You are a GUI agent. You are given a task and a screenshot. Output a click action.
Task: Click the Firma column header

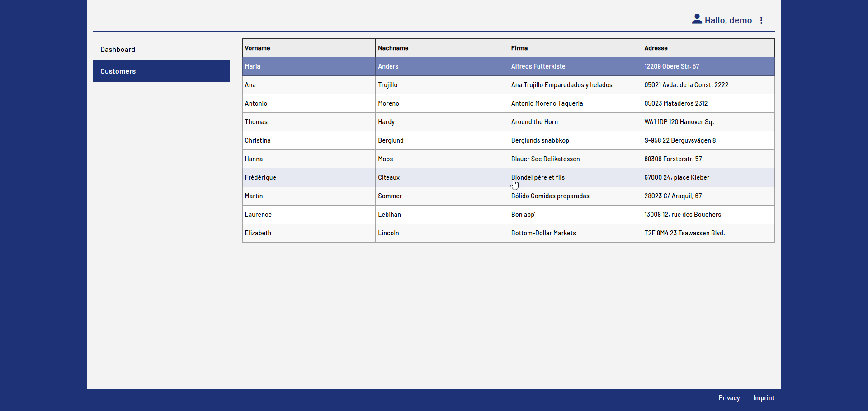coord(519,48)
